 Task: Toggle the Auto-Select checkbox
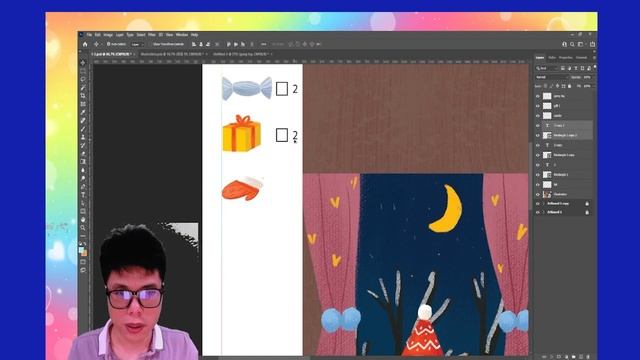(109, 44)
